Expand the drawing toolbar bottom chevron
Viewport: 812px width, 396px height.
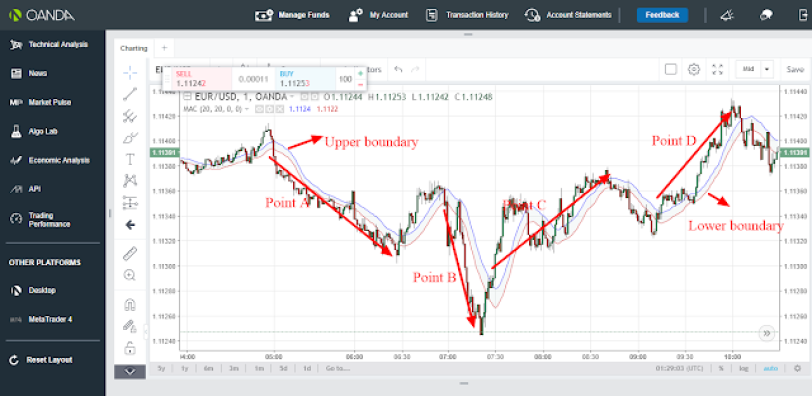tap(129, 371)
